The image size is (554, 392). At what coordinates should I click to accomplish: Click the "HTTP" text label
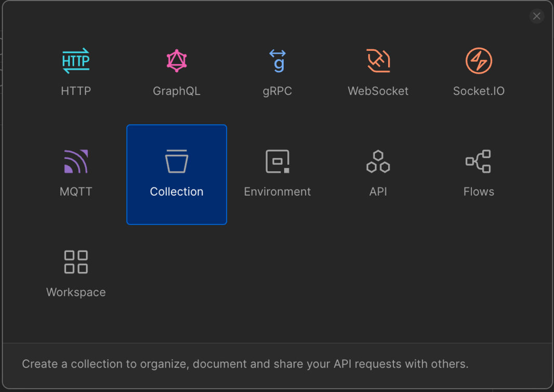click(x=76, y=91)
